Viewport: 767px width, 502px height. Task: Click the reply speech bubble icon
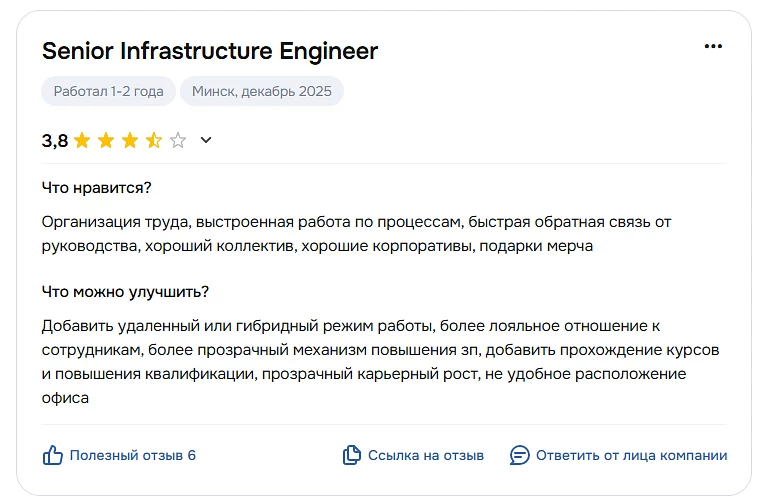(x=519, y=455)
